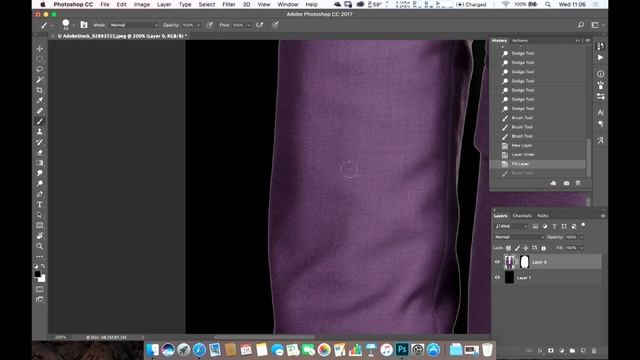Toggle pressure for brush size
The width and height of the screenshot is (640, 360).
276,25
